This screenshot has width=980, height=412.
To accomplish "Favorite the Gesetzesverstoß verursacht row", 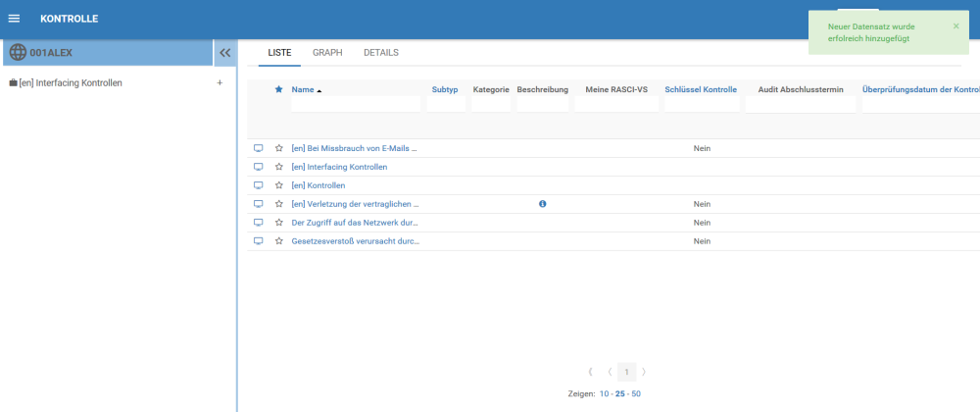I will pos(278,241).
